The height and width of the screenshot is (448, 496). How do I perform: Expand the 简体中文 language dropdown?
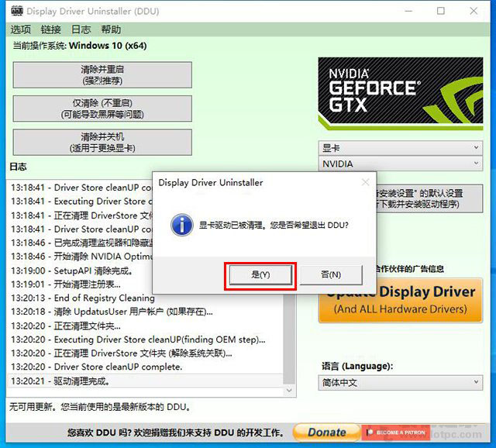tap(400, 383)
